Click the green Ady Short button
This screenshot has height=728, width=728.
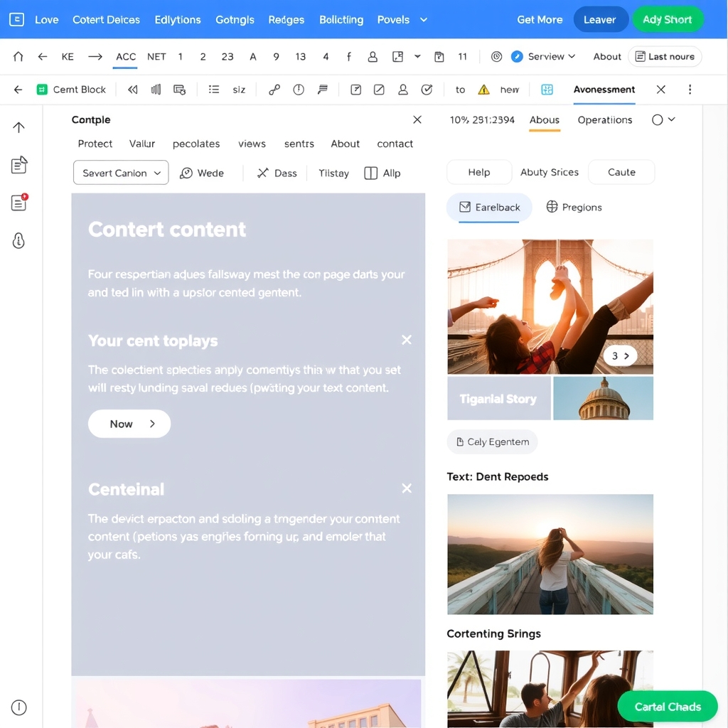(667, 19)
